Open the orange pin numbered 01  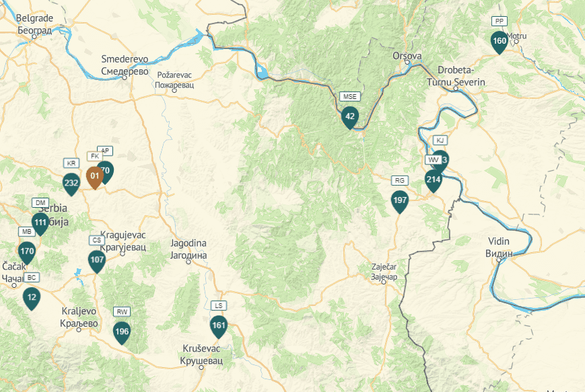pyautogui.click(x=95, y=178)
